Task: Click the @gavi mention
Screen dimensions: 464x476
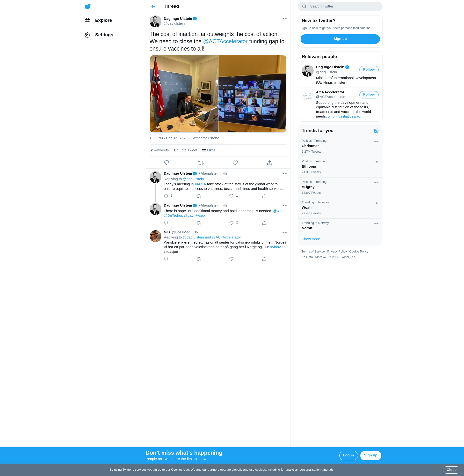Action: [189, 216]
